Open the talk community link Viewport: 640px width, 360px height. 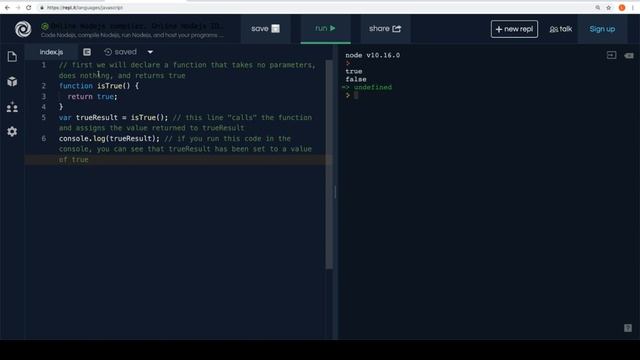coord(560,29)
